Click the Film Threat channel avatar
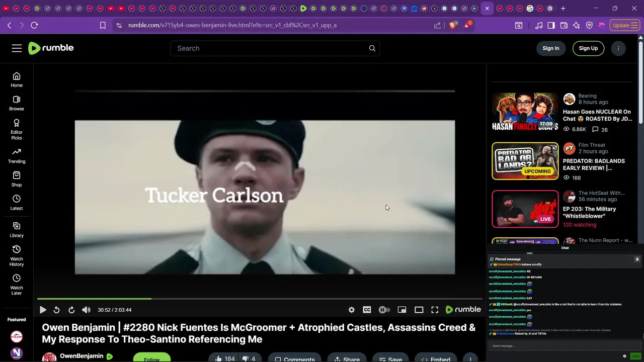Viewport: 644px width, 362px height. (569, 148)
